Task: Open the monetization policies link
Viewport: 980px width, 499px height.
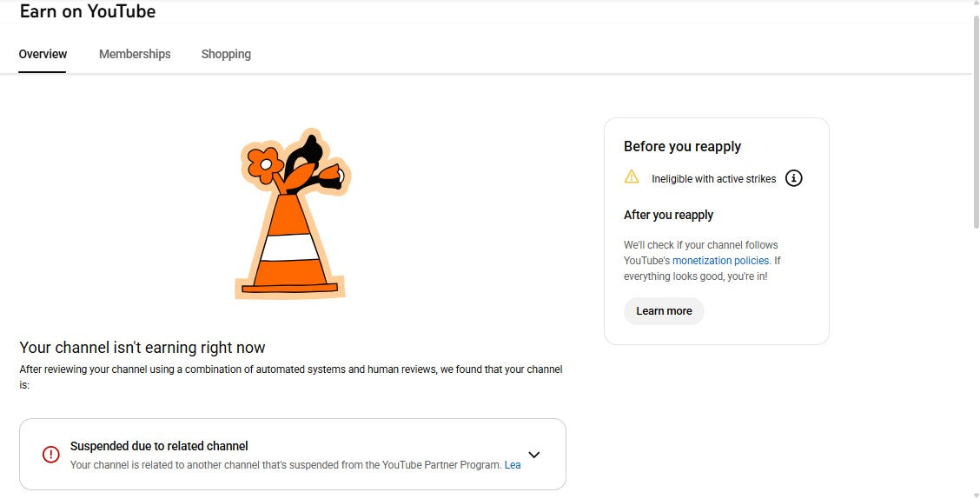Action: pyautogui.click(x=720, y=261)
